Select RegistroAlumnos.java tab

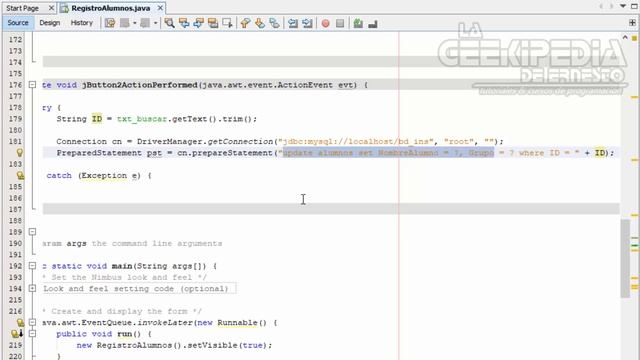[x=111, y=8]
